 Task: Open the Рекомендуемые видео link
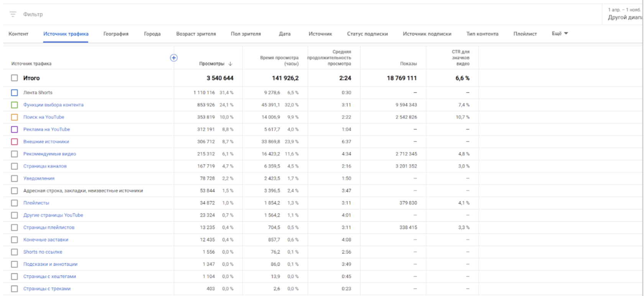49,154
